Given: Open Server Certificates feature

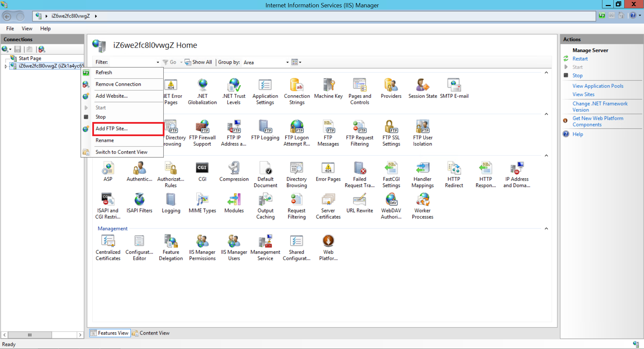Looking at the screenshot, I should 328,206.
